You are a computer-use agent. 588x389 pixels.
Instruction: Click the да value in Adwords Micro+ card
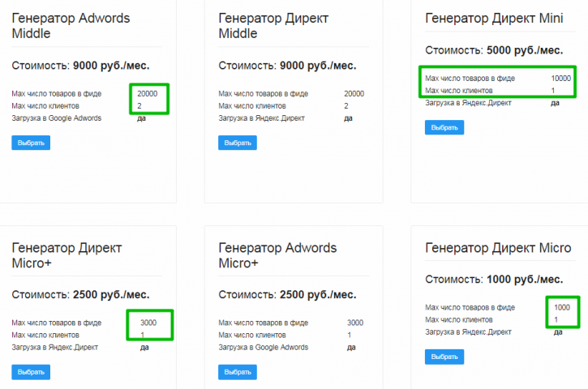(x=351, y=348)
